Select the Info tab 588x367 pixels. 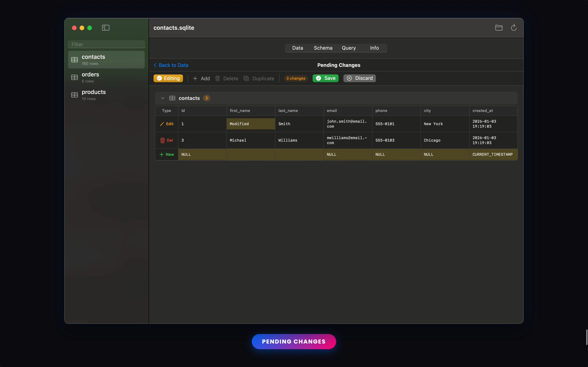374,48
